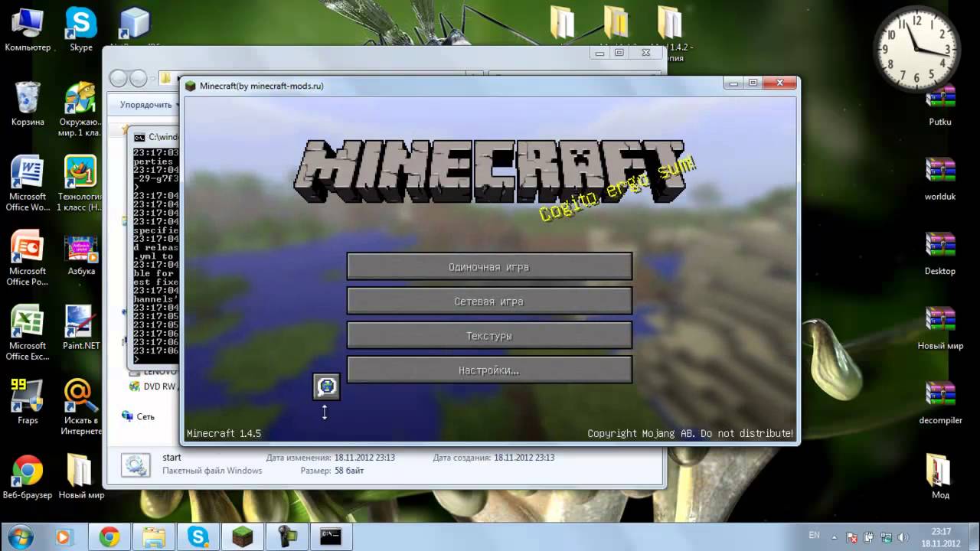This screenshot has width=980, height=551.
Task: Open the Minecraft language selection globe button
Action: 326,386
